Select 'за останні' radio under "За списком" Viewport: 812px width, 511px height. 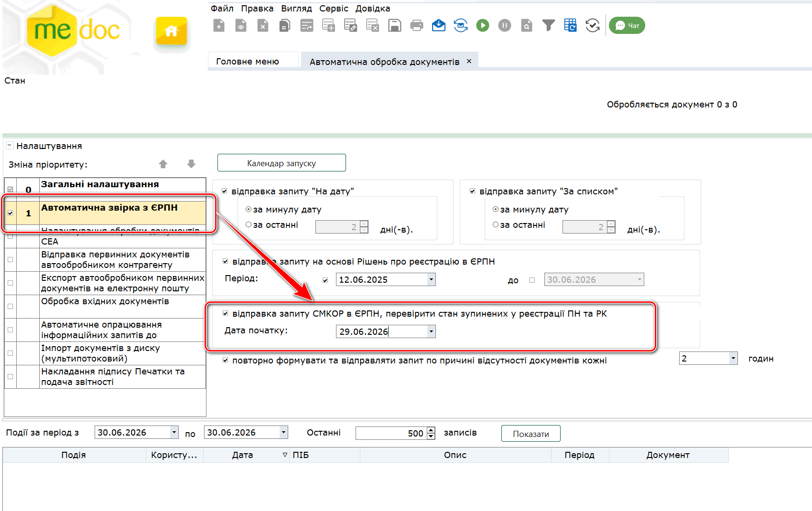coord(496,224)
